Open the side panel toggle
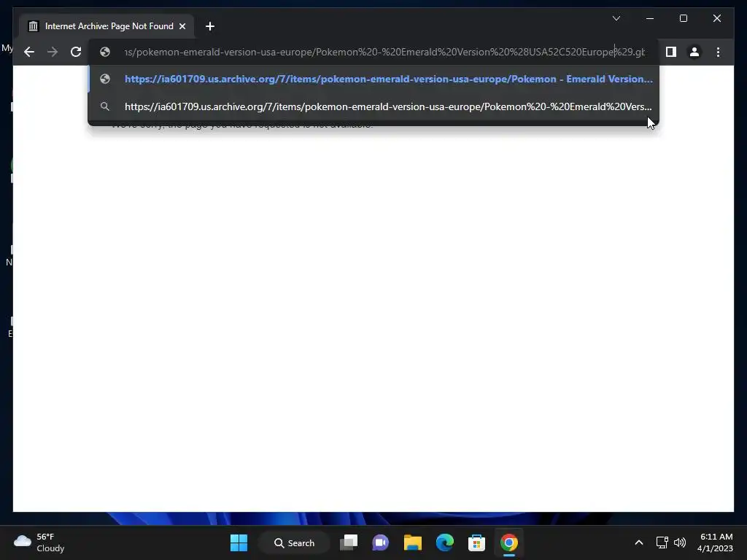The height and width of the screenshot is (560, 747). 671,52
